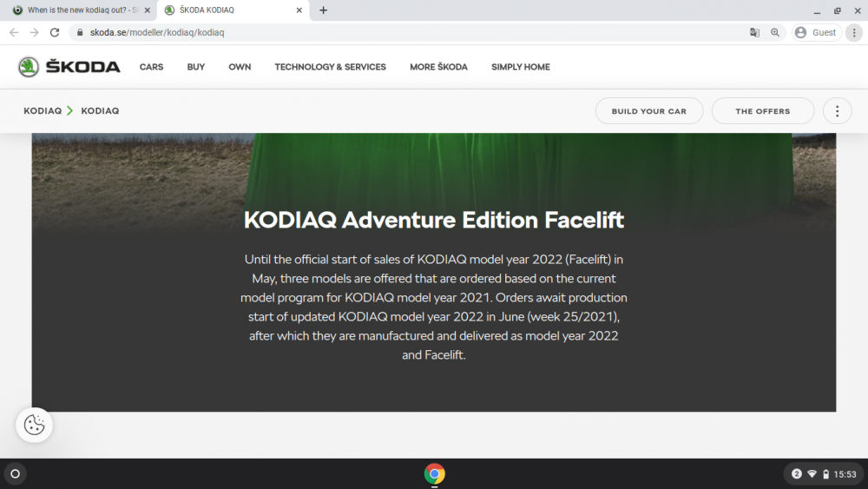The image size is (868, 489).
Task: Open the Guest profile button
Action: click(x=817, y=33)
